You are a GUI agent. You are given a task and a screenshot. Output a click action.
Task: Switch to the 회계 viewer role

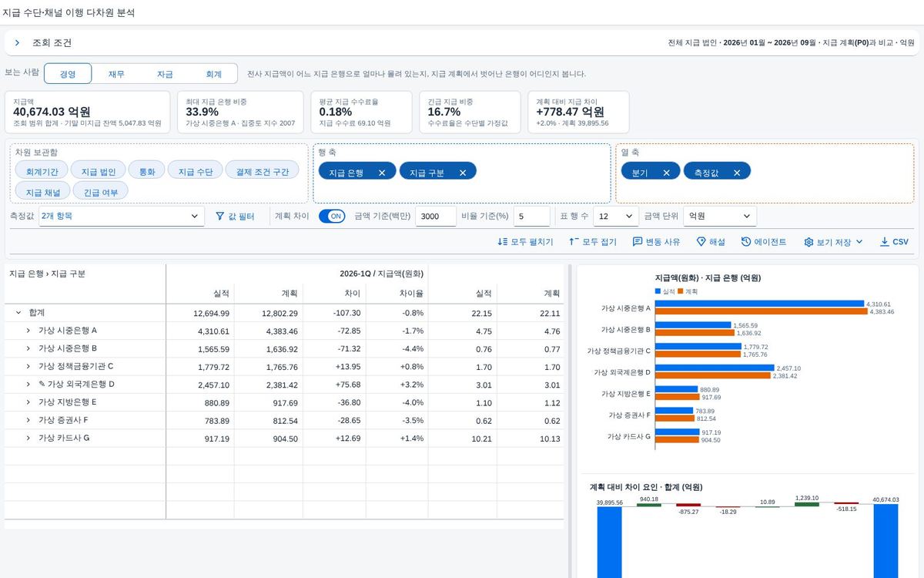coord(213,74)
